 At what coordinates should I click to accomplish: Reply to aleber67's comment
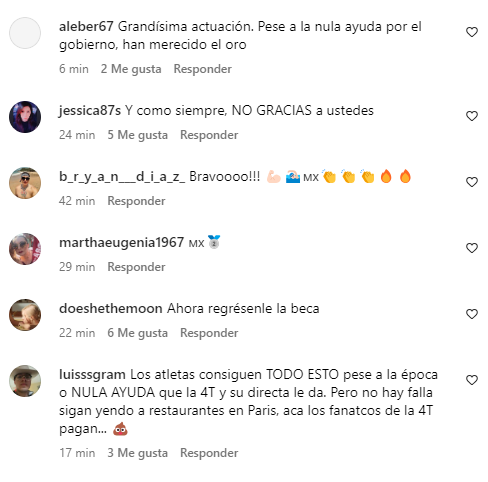coord(203,69)
